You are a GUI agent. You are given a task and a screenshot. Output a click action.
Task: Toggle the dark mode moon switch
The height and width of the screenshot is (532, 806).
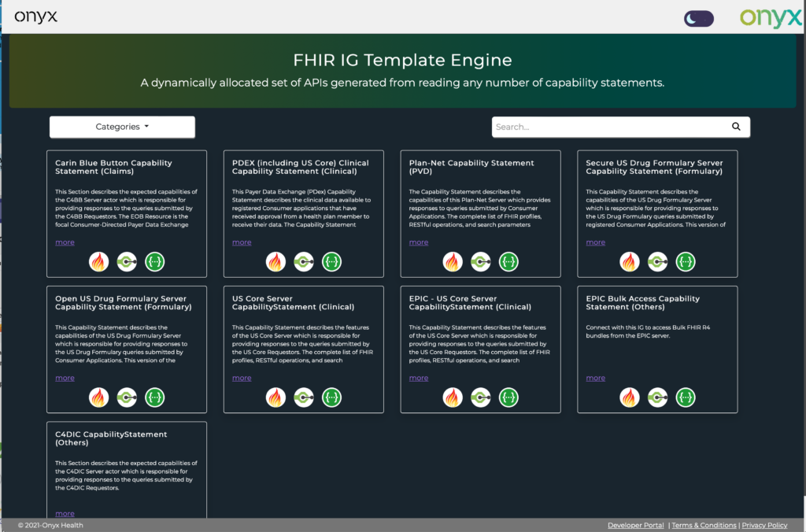[x=699, y=19]
